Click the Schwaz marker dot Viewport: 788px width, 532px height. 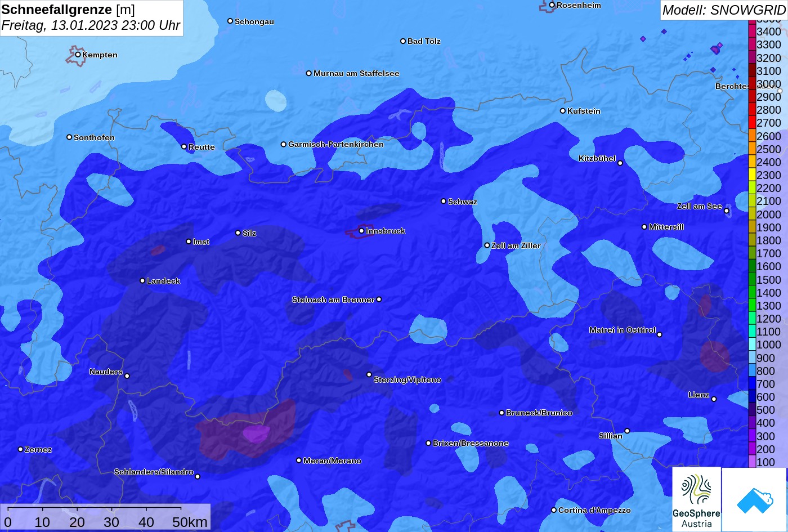tap(444, 201)
